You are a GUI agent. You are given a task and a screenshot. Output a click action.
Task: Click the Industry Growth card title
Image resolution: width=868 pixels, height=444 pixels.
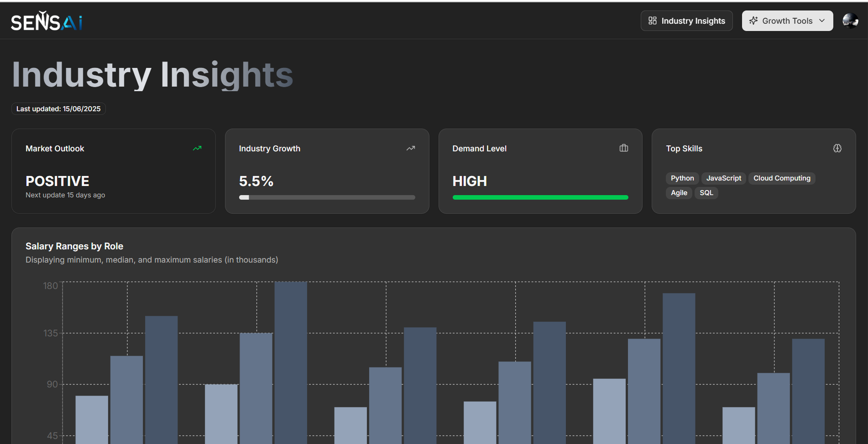tap(270, 149)
